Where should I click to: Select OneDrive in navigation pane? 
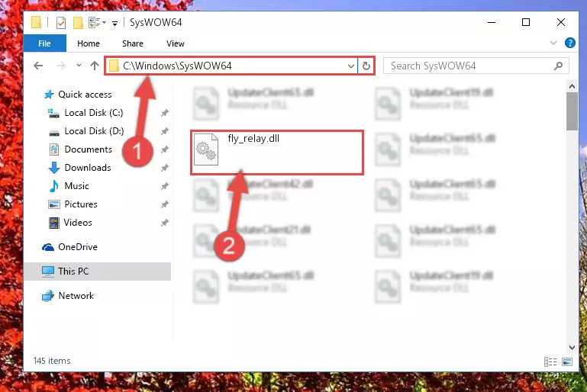click(x=69, y=247)
